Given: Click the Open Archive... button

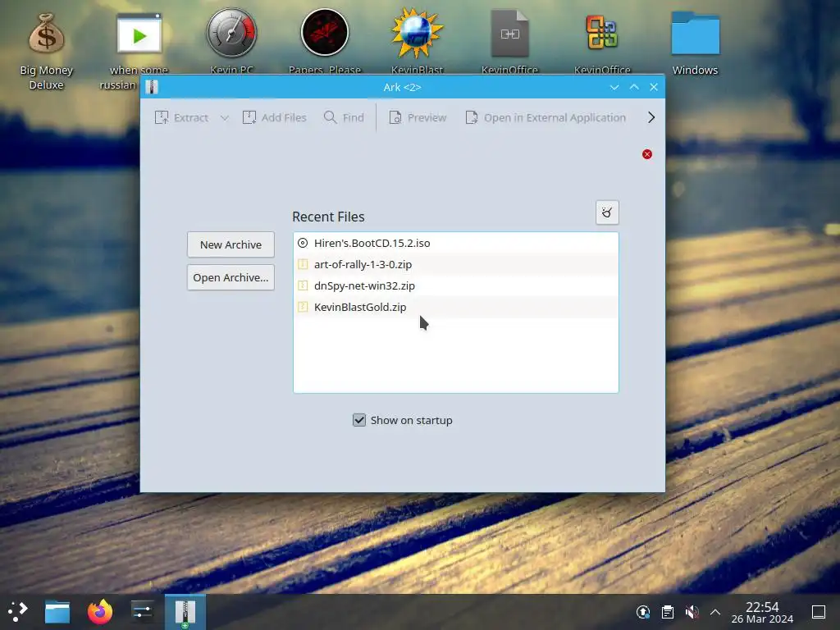Looking at the screenshot, I should click(x=231, y=277).
